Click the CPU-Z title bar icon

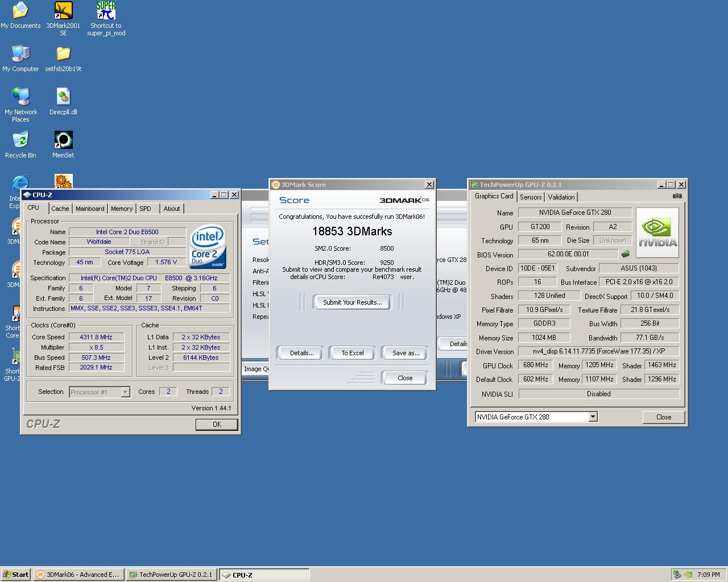pyautogui.click(x=27, y=195)
